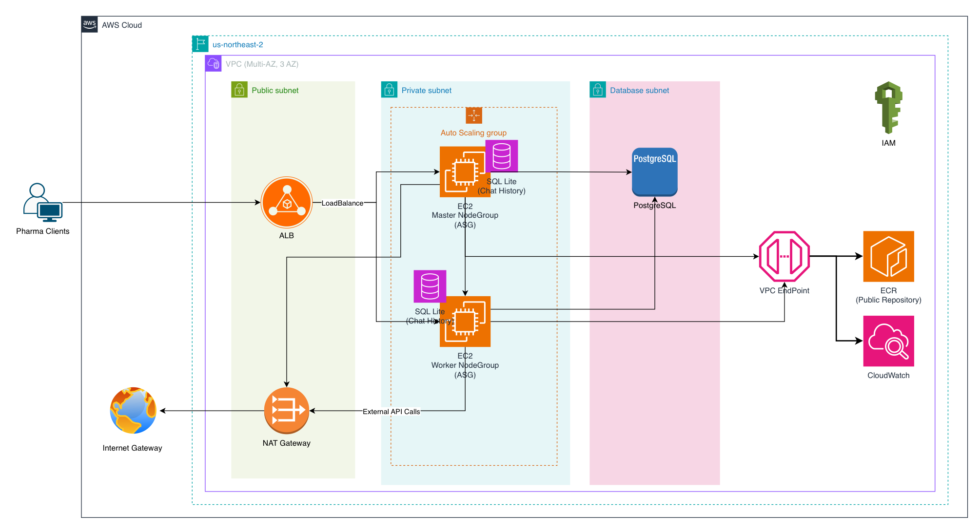Viewport: 980px width, 531px height.
Task: Click the LoadBalance connector label
Action: [x=342, y=203]
